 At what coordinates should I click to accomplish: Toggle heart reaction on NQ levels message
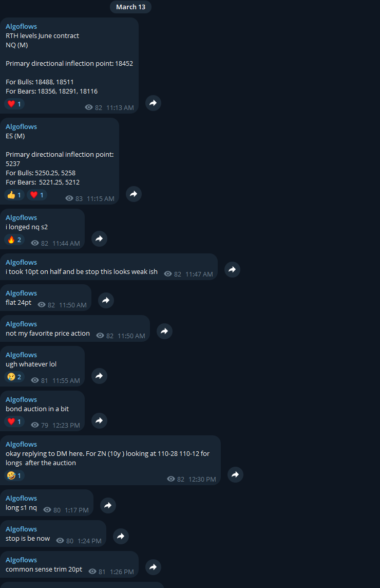14,104
